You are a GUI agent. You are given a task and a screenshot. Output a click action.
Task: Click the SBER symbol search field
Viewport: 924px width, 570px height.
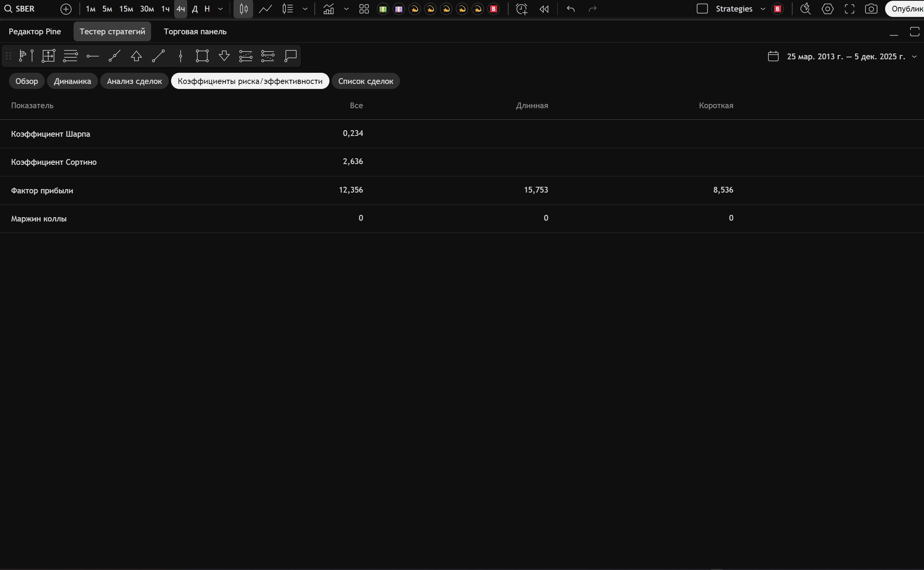(x=25, y=9)
